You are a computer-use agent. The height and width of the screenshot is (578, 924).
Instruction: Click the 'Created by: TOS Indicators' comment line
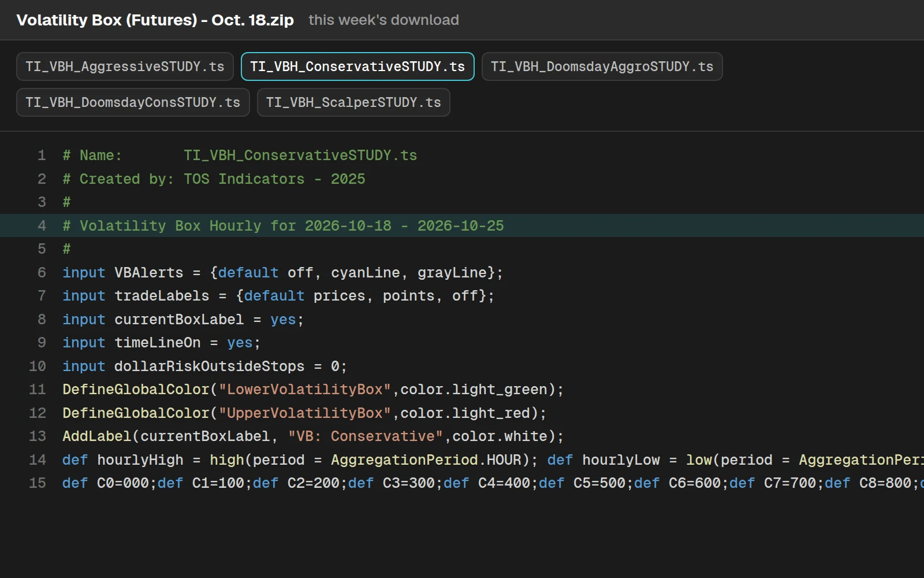click(x=214, y=179)
